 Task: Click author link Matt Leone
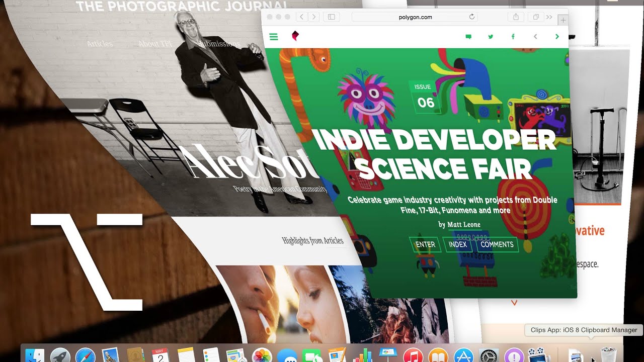click(463, 225)
